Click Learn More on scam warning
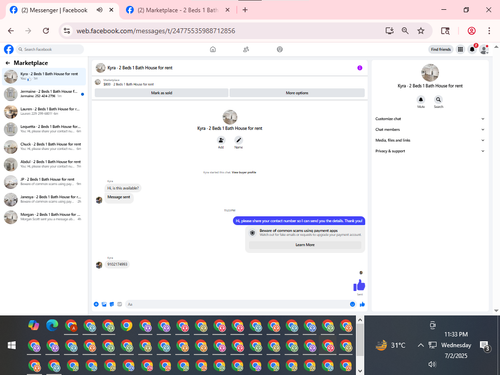The height and width of the screenshot is (375, 500). (305, 245)
